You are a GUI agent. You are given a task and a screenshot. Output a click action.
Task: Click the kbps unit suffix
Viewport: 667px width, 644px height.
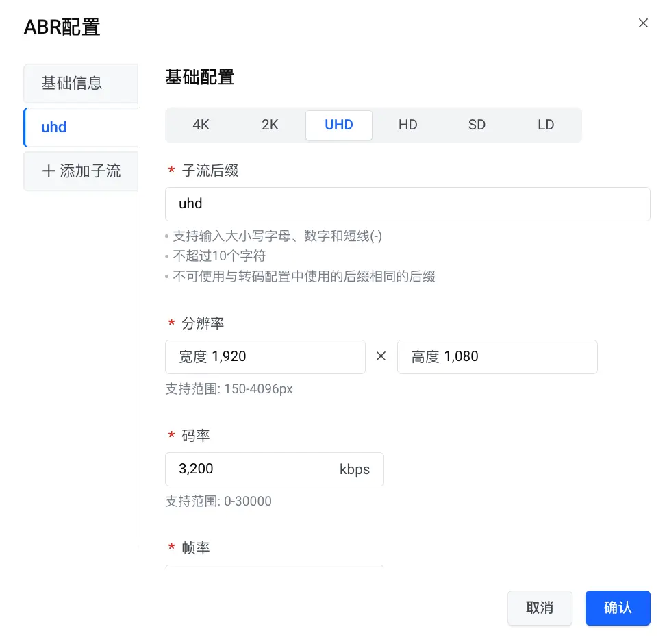click(x=354, y=469)
